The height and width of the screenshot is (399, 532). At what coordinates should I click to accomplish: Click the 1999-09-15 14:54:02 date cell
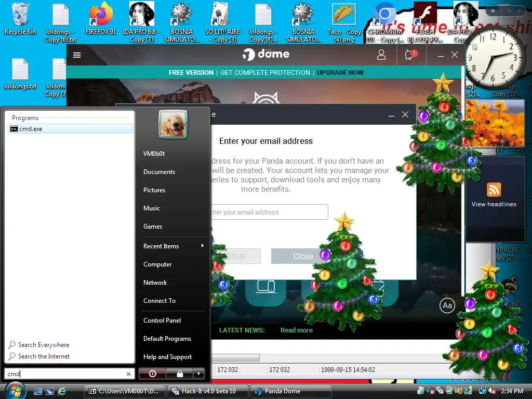(x=348, y=369)
